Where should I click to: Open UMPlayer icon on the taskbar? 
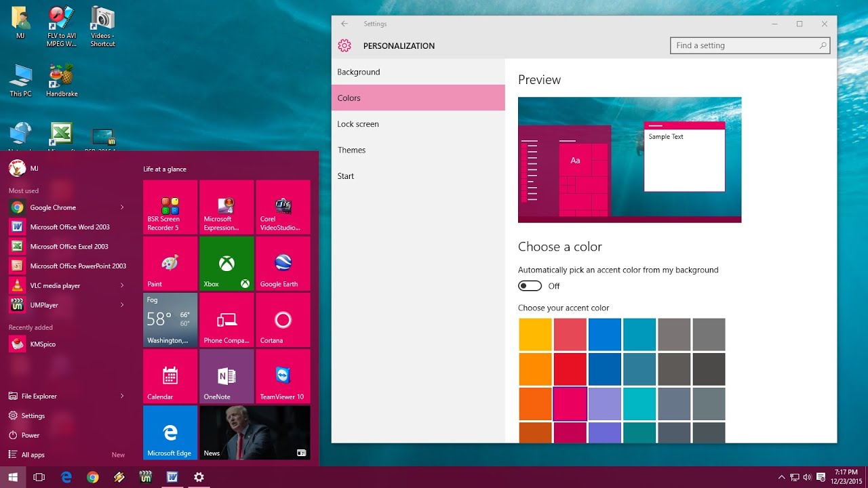point(145,477)
